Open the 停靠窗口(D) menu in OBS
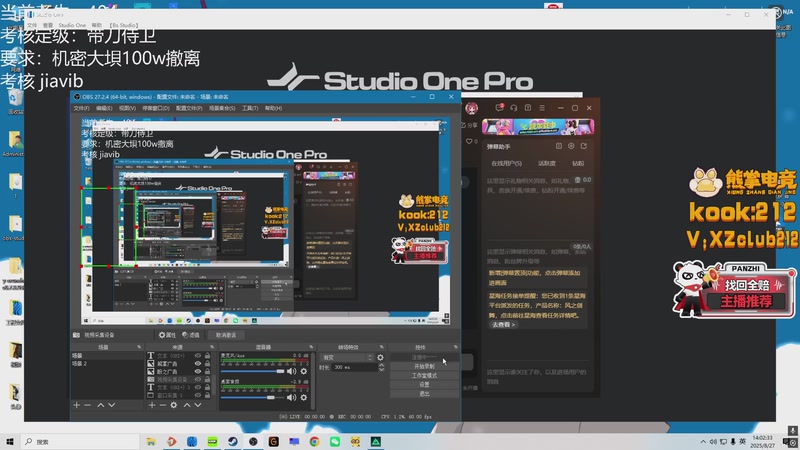The height and width of the screenshot is (450, 800). point(156,108)
